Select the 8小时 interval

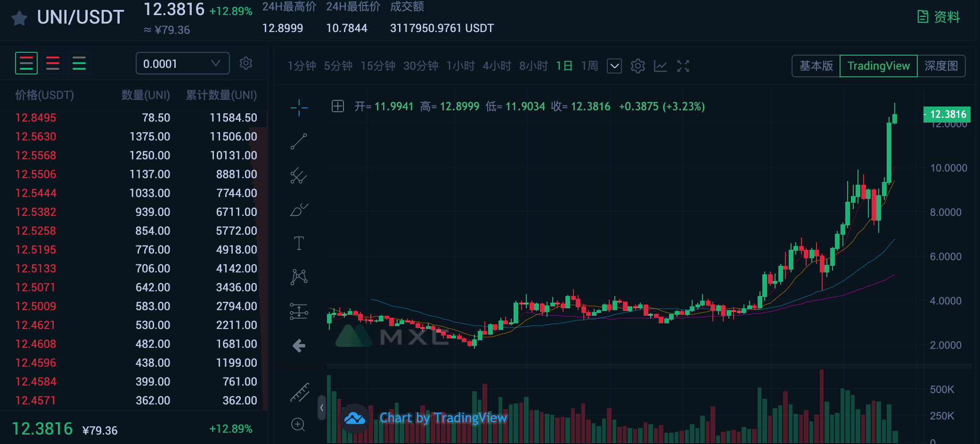[x=533, y=66]
